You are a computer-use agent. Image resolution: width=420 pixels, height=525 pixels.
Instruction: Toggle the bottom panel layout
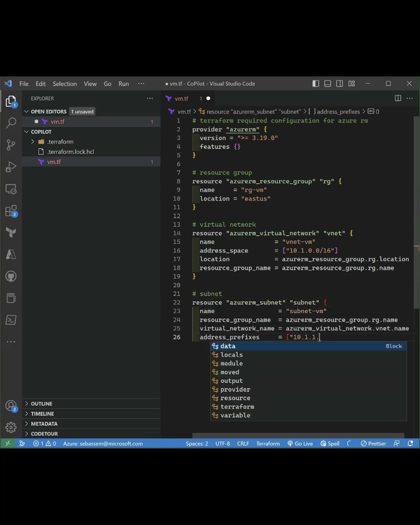pos(328,84)
